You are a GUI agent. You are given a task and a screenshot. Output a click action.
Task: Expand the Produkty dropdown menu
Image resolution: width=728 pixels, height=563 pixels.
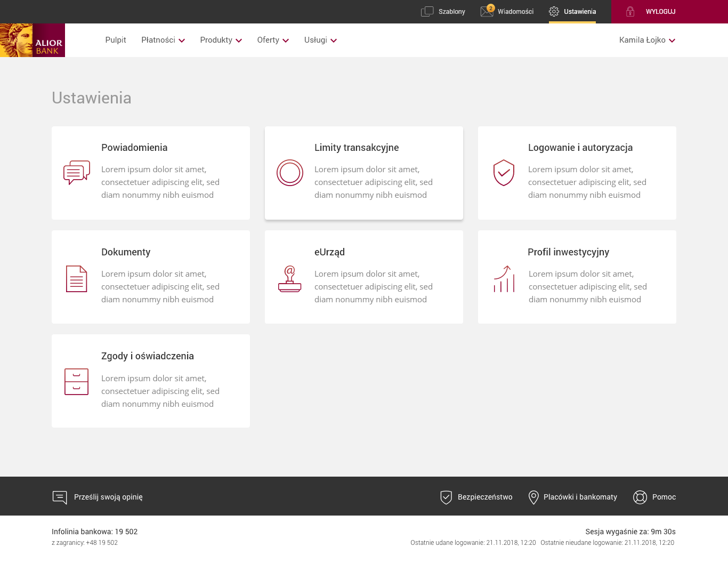tap(221, 40)
